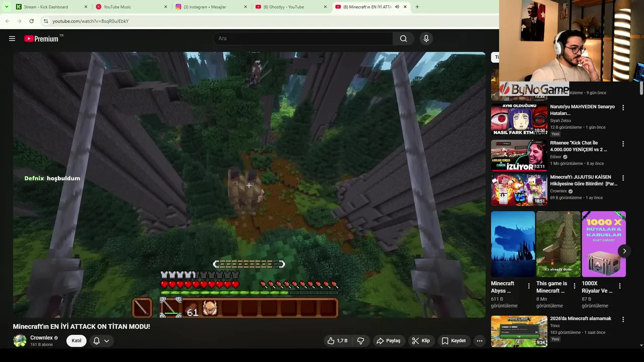Viewport: 644px width, 362px height.
Task: Click the video title Minecraft'ın EN İYİ ATTACK ON TİTAN MODU!
Action: coord(82,327)
